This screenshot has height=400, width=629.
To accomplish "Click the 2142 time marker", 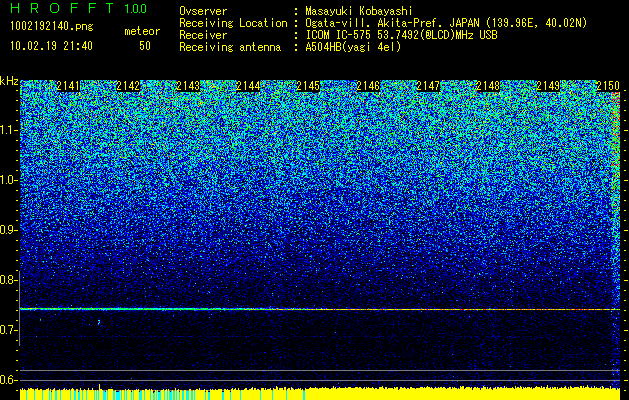I will pyautogui.click(x=128, y=86).
